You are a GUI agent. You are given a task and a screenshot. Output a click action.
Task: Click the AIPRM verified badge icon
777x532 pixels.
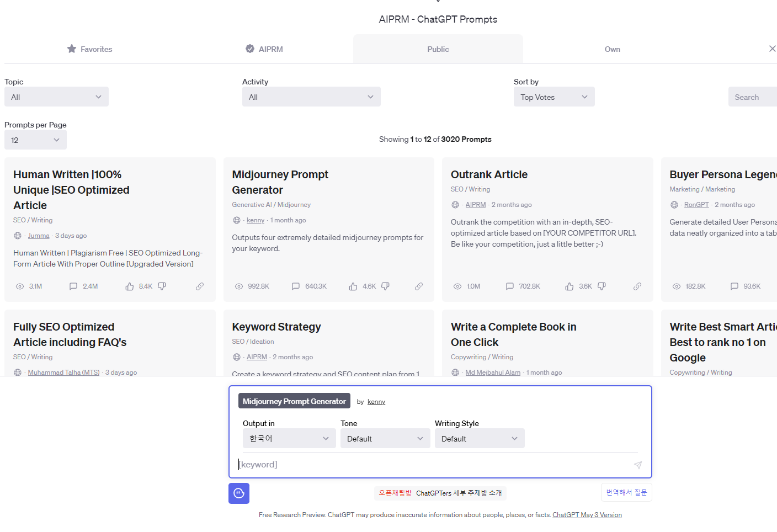coord(250,49)
